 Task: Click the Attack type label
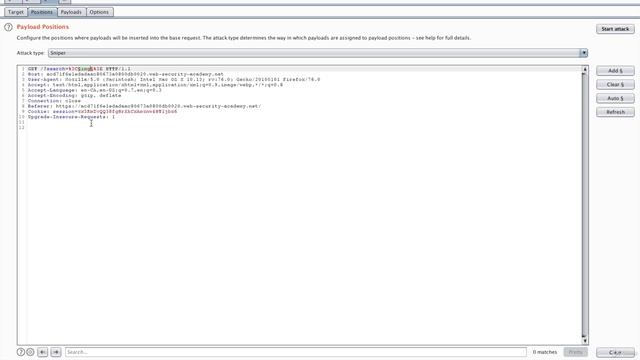tap(31, 53)
